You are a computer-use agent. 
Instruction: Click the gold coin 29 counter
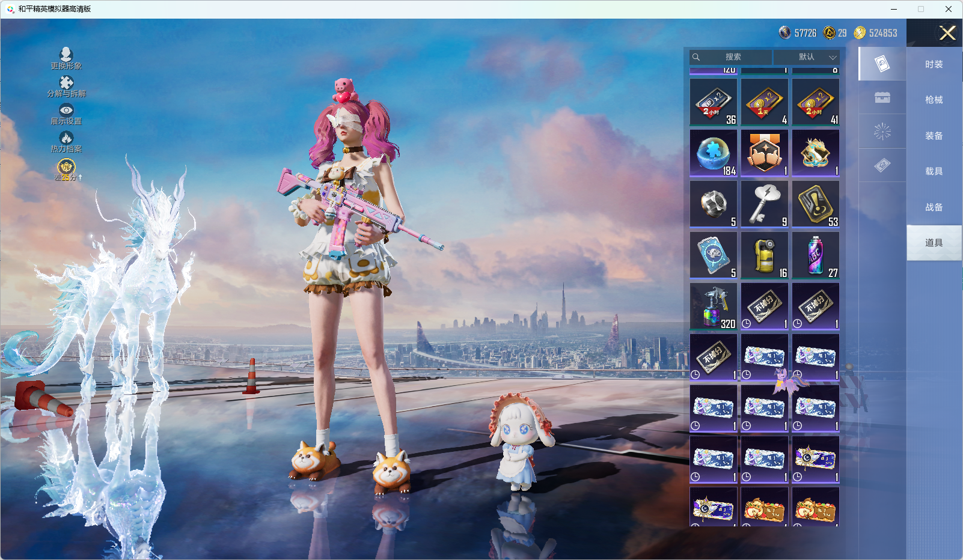pos(835,33)
